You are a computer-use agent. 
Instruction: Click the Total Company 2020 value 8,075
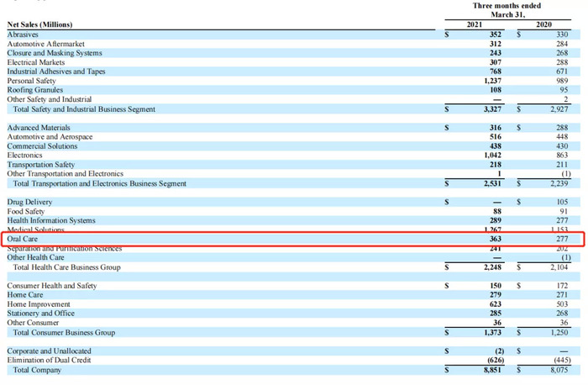point(559,370)
